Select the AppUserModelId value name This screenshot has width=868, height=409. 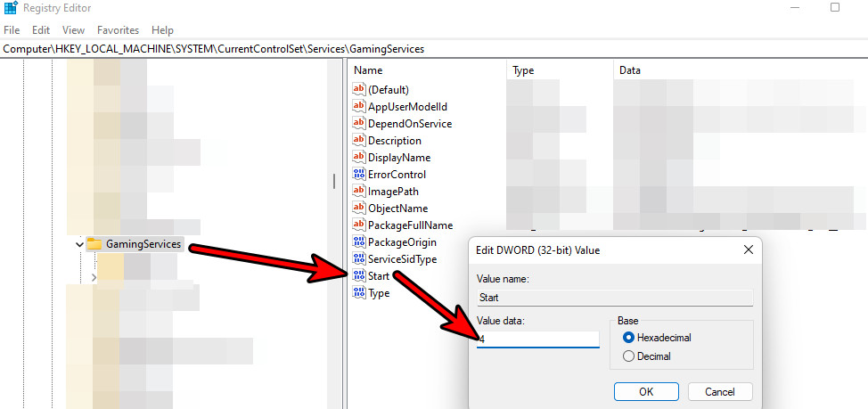pyautogui.click(x=407, y=107)
